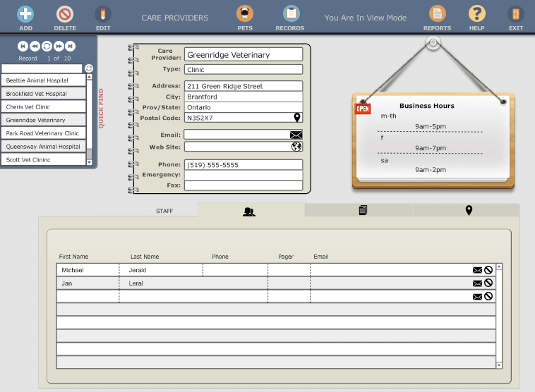Click the Delete record icon
The width and height of the screenshot is (535, 392).
pos(65,14)
